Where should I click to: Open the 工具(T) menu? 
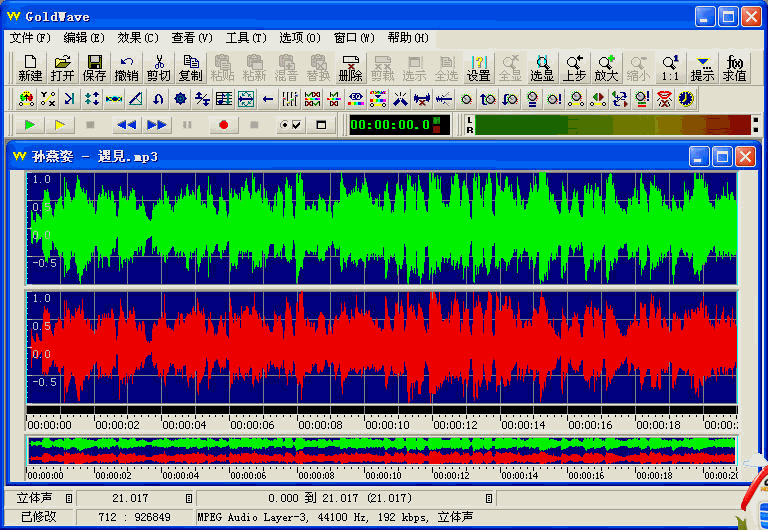tap(246, 38)
